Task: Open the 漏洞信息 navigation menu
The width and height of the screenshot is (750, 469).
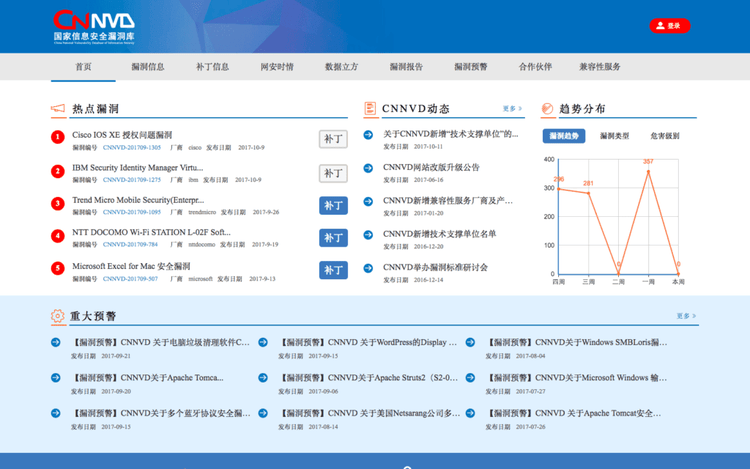Action: point(148,67)
